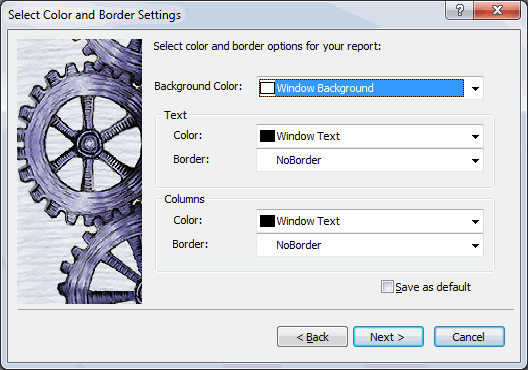Click the black Text Color swatch

[267, 136]
